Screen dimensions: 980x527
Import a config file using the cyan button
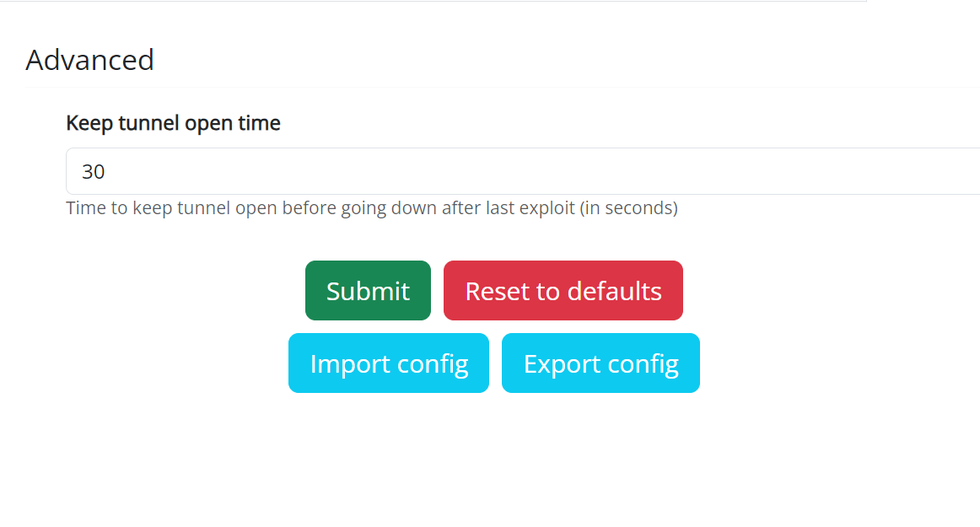click(x=389, y=363)
